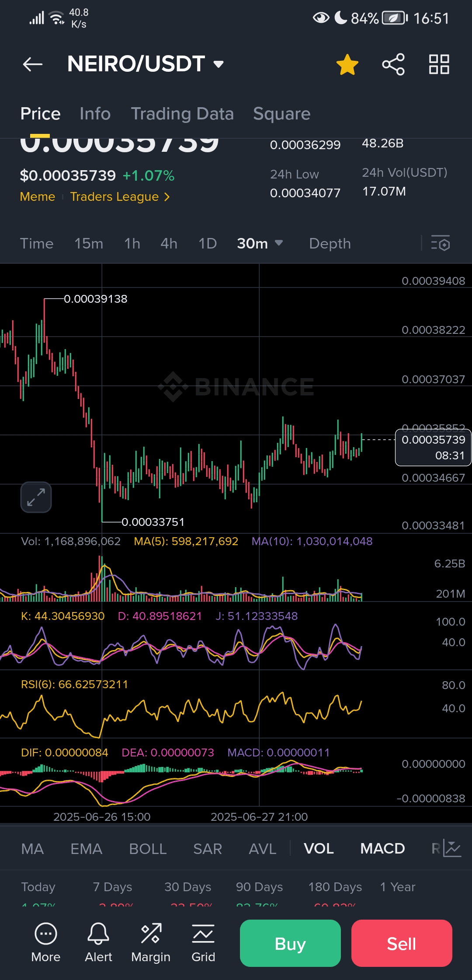Select the Price tab
This screenshot has height=980, width=472.
coord(41,114)
